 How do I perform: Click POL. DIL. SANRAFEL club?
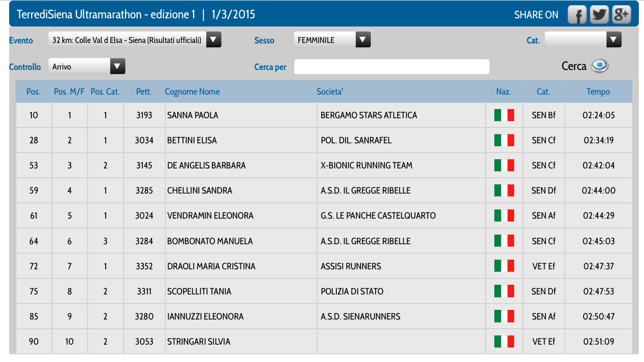pyautogui.click(x=356, y=140)
